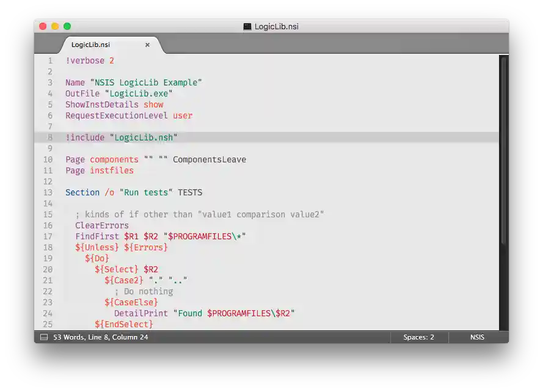
Task: Open the "Spaces: 2" indentation menu
Action: (x=419, y=337)
